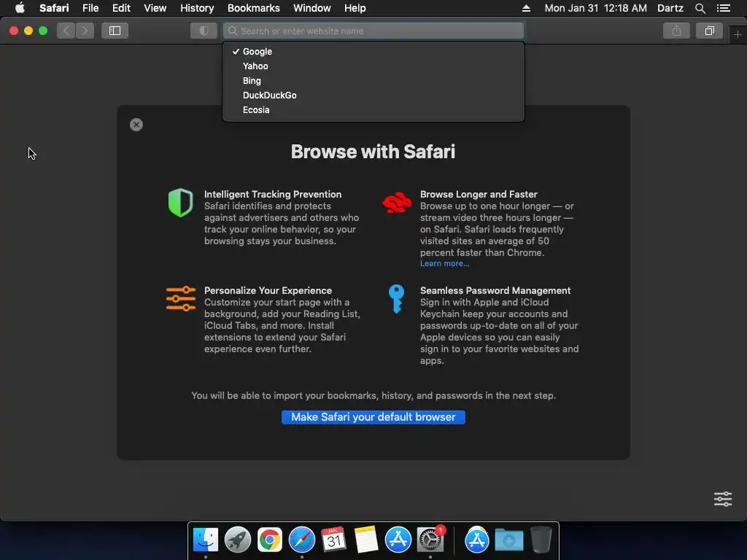Viewport: 747px width, 560px height.
Task: Open Finder from the Dock
Action: [206, 540]
